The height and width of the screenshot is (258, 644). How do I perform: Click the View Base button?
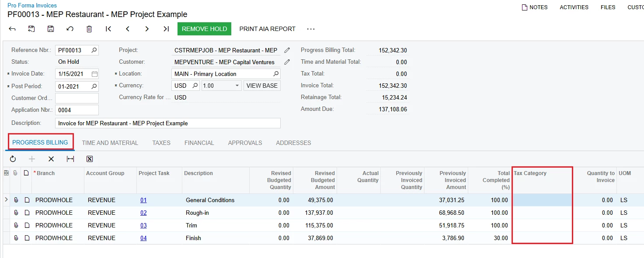[262, 86]
